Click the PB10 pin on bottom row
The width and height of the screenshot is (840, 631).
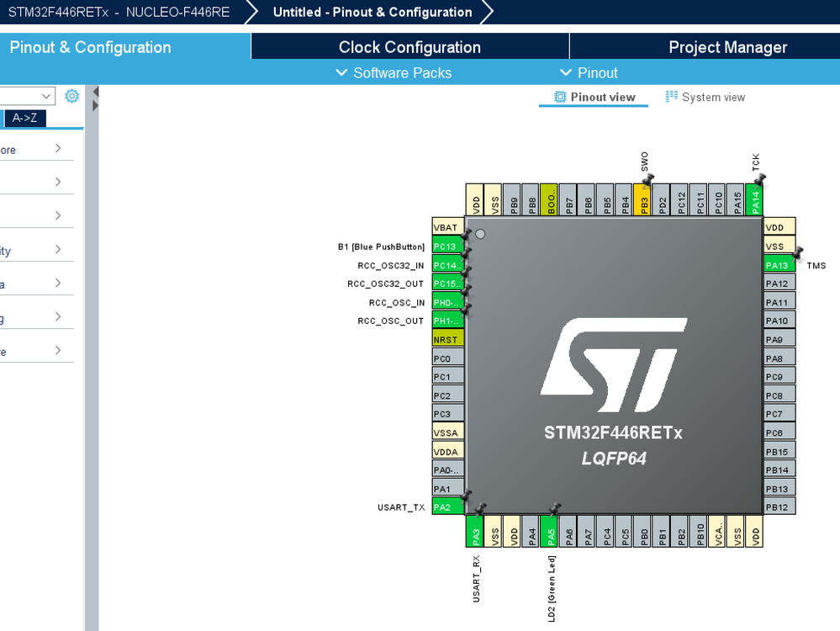[699, 531]
